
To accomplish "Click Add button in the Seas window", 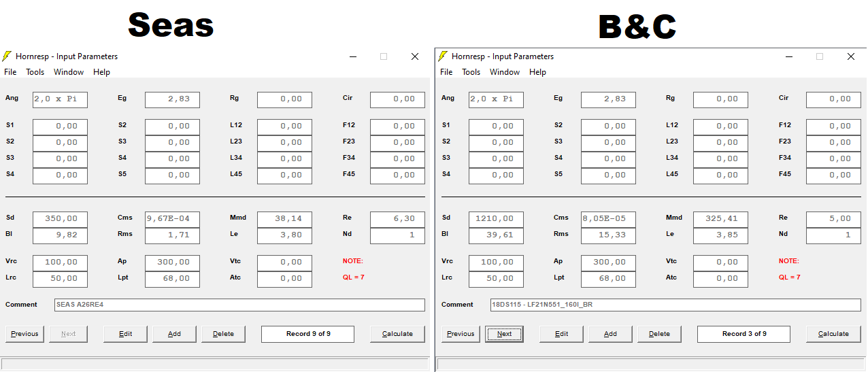I will click(x=175, y=334).
